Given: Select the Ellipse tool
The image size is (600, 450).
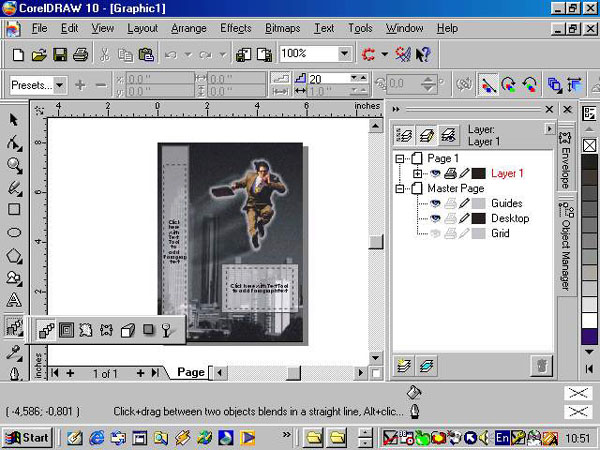Looking at the screenshot, I should (x=14, y=232).
